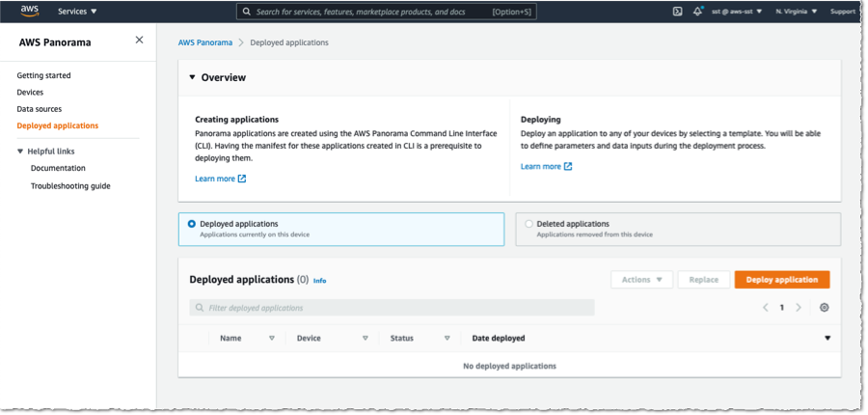Viewport: 868px width, 415px height.
Task: Click page number 1 in pagination
Action: tap(781, 308)
